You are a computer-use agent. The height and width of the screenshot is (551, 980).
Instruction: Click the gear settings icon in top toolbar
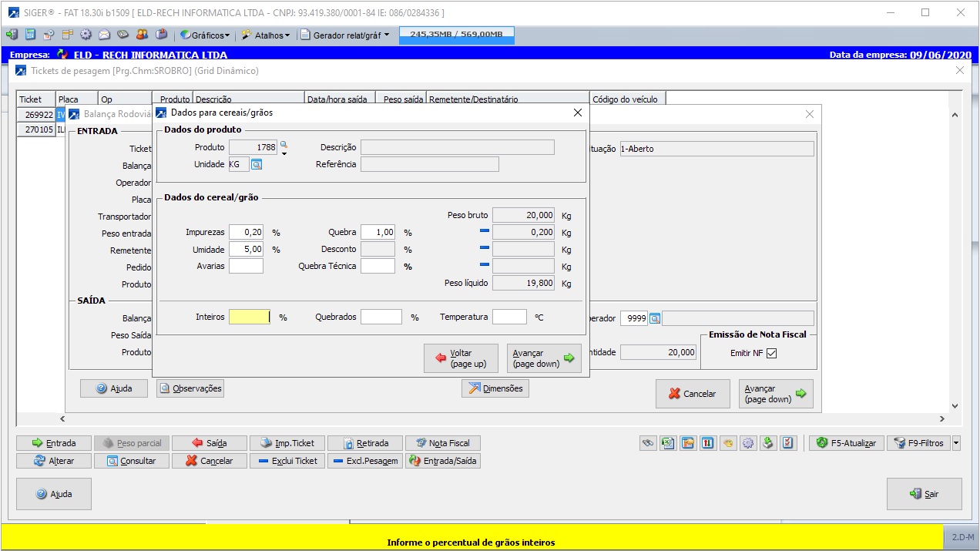click(86, 35)
